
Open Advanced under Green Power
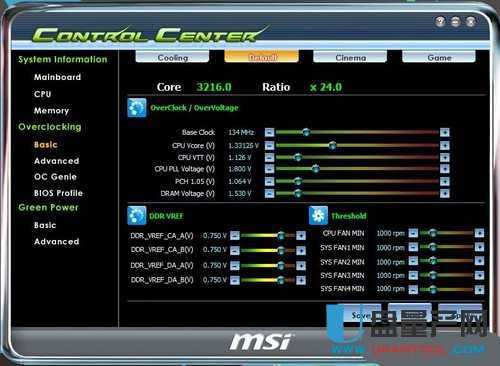tap(57, 241)
